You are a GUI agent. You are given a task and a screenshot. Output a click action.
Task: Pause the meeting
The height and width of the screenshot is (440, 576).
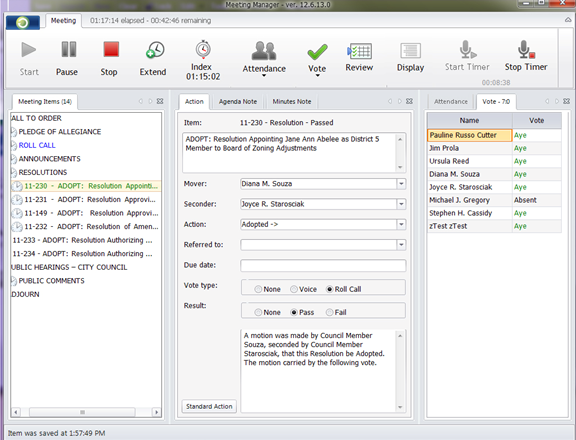(x=69, y=50)
